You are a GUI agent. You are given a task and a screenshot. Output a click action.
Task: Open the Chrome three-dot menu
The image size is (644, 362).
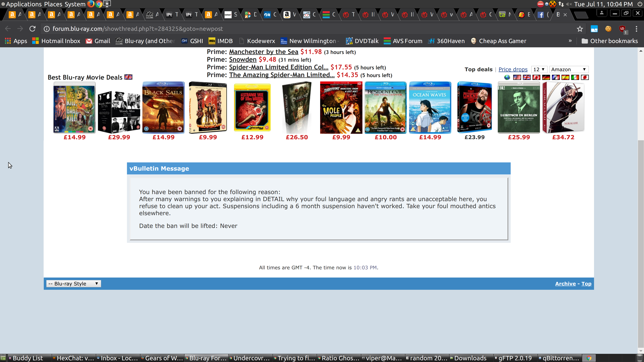click(x=636, y=29)
